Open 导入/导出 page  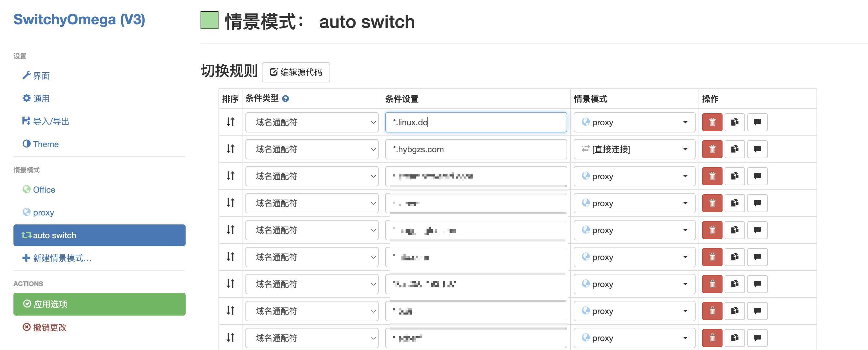tap(45, 121)
